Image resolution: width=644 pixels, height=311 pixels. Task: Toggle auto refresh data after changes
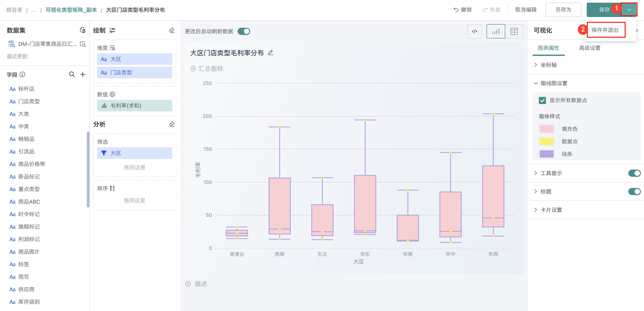point(244,31)
